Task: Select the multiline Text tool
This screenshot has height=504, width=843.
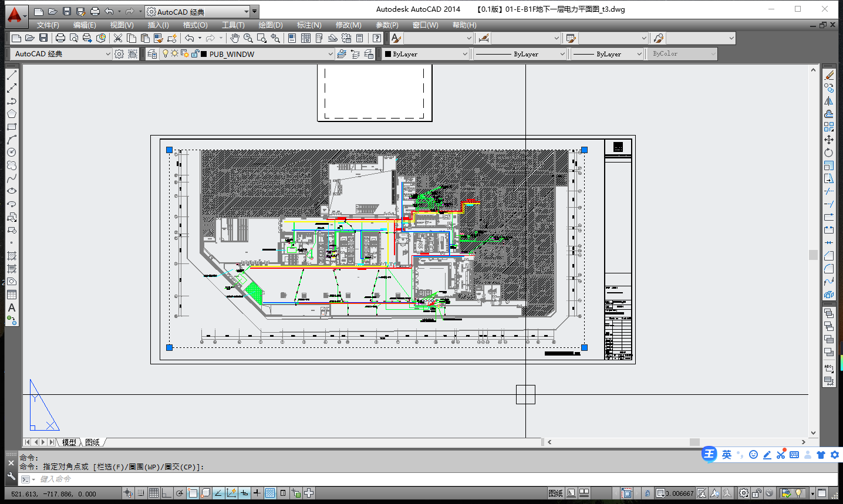Action: coord(11,307)
